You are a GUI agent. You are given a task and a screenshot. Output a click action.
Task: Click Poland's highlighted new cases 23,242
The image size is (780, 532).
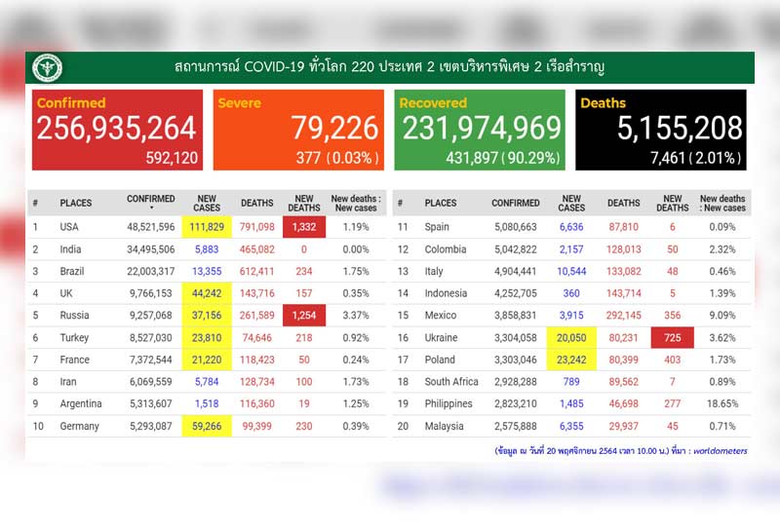point(571,360)
